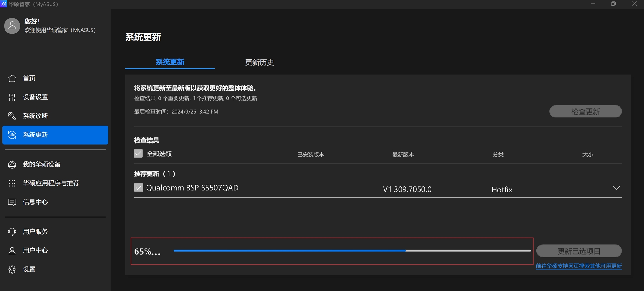Click the 华硕应用程序与推荐 grid icon
The height and width of the screenshot is (291, 644).
12,183
